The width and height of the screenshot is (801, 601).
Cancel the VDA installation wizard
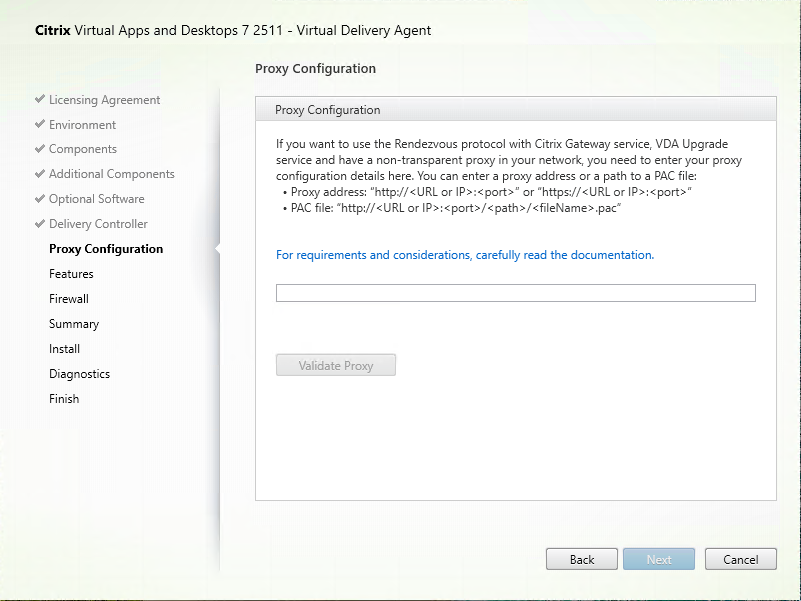[x=741, y=560]
